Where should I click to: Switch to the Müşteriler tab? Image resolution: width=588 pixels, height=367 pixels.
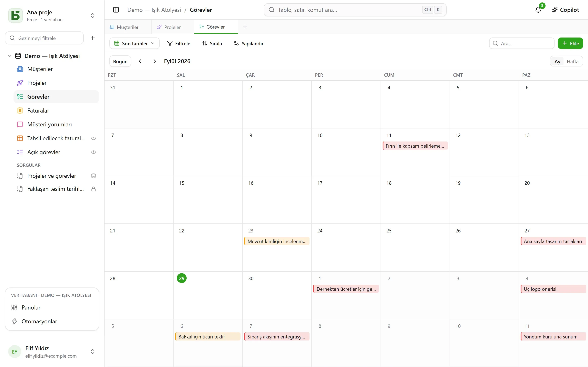point(128,27)
